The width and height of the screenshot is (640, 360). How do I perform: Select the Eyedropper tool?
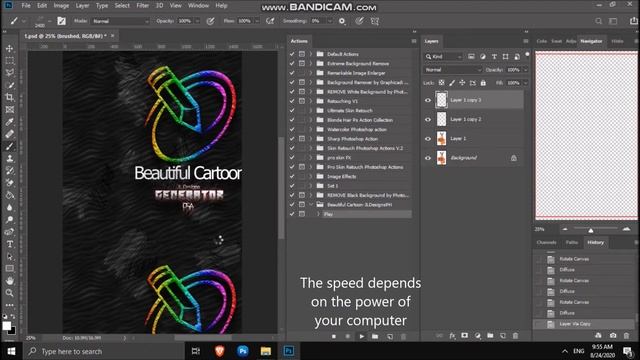tap(9, 122)
